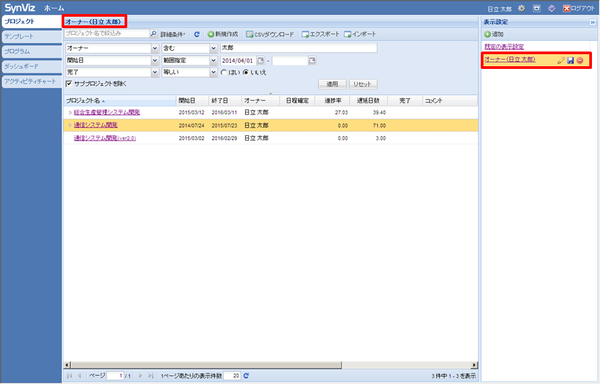600x384 pixels.
Task: Collapse the 表示設定 panel with double-arrow
Action: 593,22
